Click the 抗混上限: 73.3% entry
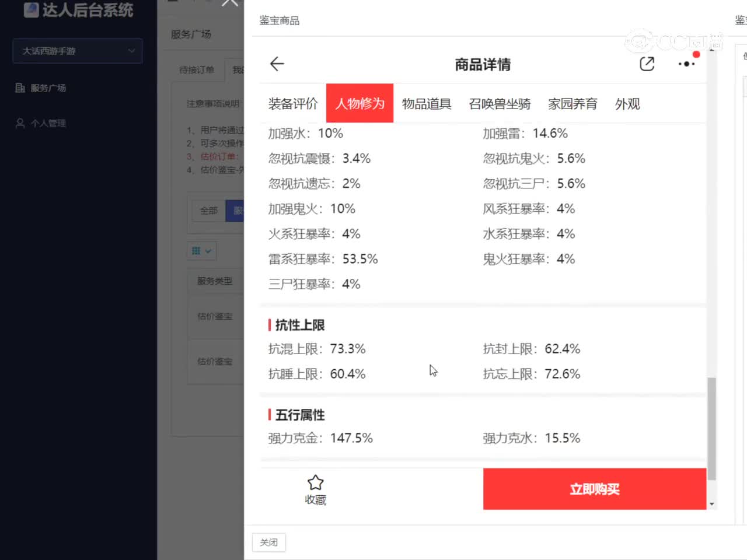This screenshot has width=747, height=560. [x=317, y=349]
